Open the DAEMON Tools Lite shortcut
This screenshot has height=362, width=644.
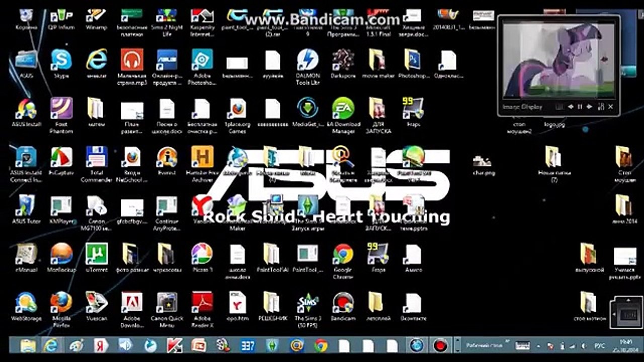pos(307,66)
